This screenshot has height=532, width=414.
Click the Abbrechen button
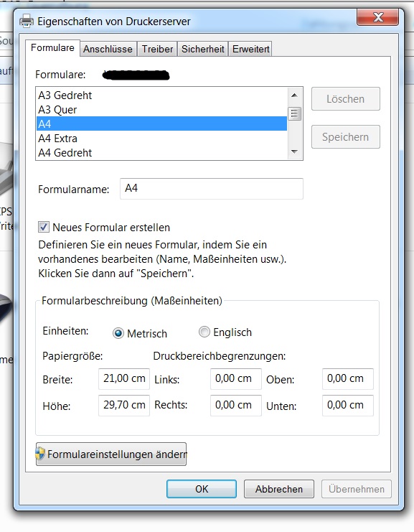(278, 489)
